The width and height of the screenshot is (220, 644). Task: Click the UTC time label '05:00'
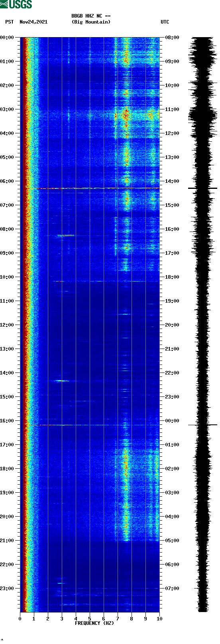(172, 541)
